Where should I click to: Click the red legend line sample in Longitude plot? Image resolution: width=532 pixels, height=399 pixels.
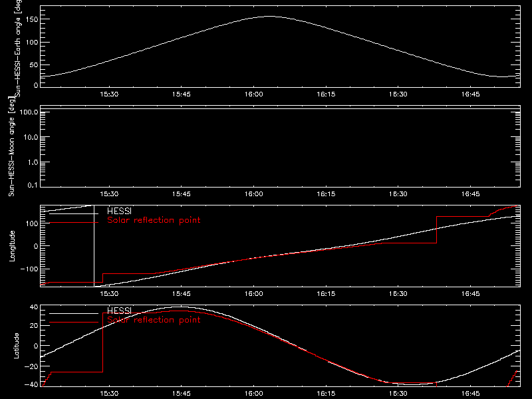74,223
